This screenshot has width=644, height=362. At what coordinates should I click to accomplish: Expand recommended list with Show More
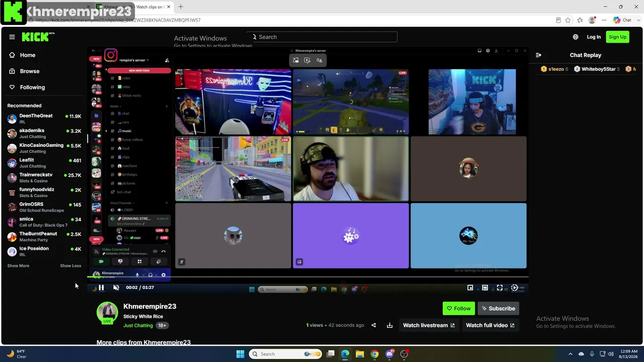click(18, 266)
